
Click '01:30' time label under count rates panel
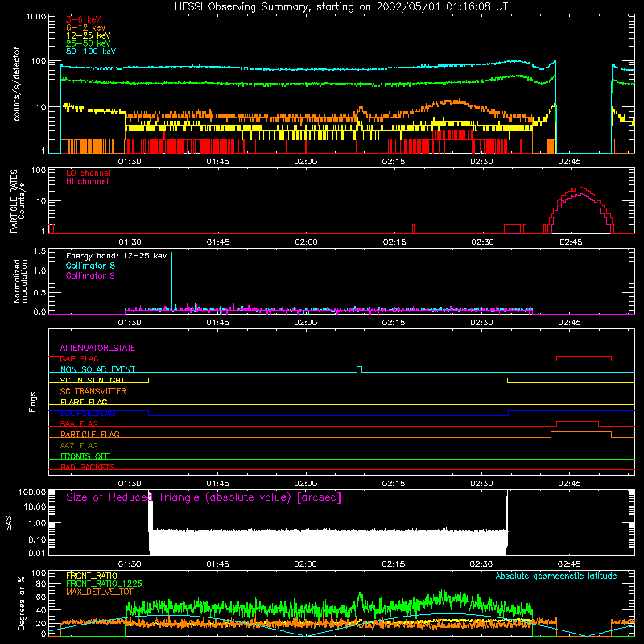click(130, 162)
